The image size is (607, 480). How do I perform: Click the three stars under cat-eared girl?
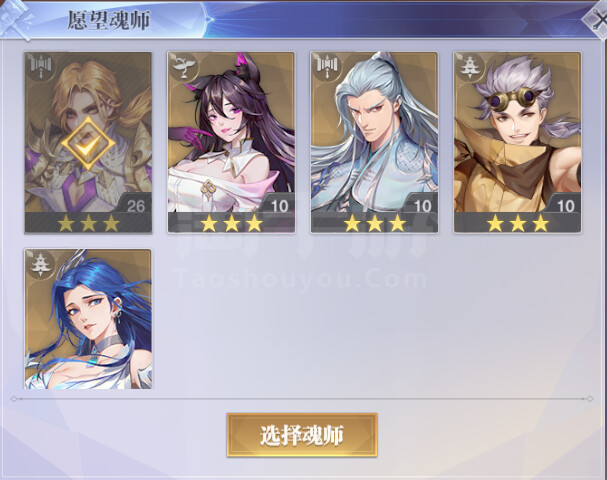tap(231, 223)
